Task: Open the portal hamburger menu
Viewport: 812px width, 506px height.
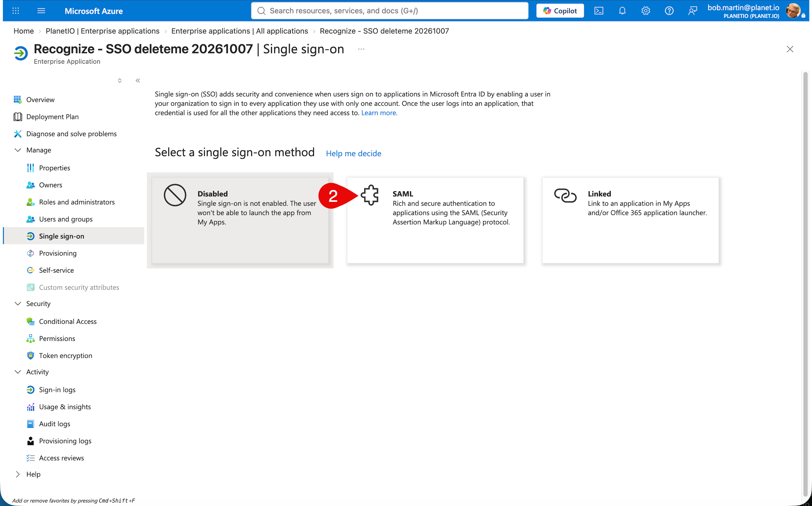Action: point(41,11)
